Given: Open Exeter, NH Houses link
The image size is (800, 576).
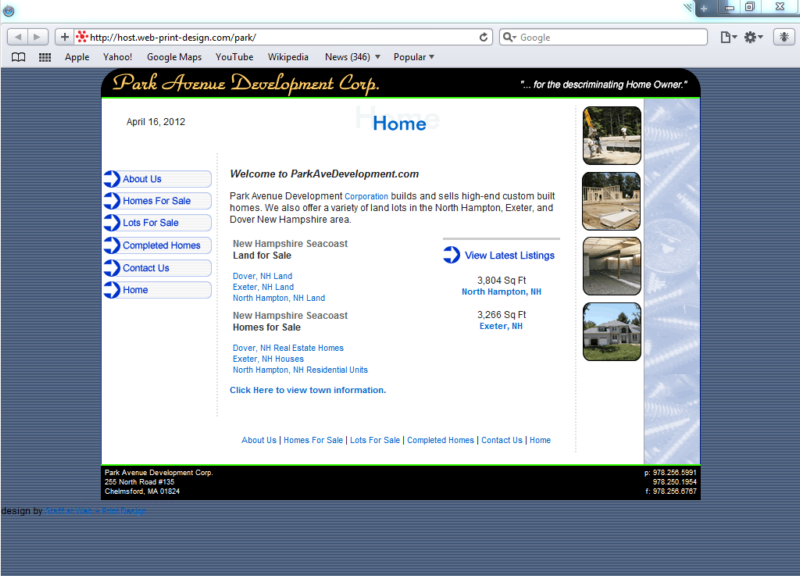Looking at the screenshot, I should (x=268, y=359).
